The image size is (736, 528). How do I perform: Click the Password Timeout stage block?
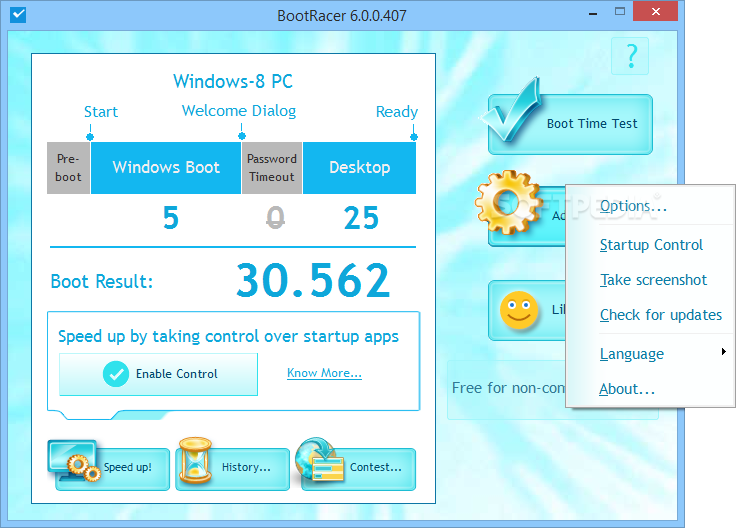point(272,168)
